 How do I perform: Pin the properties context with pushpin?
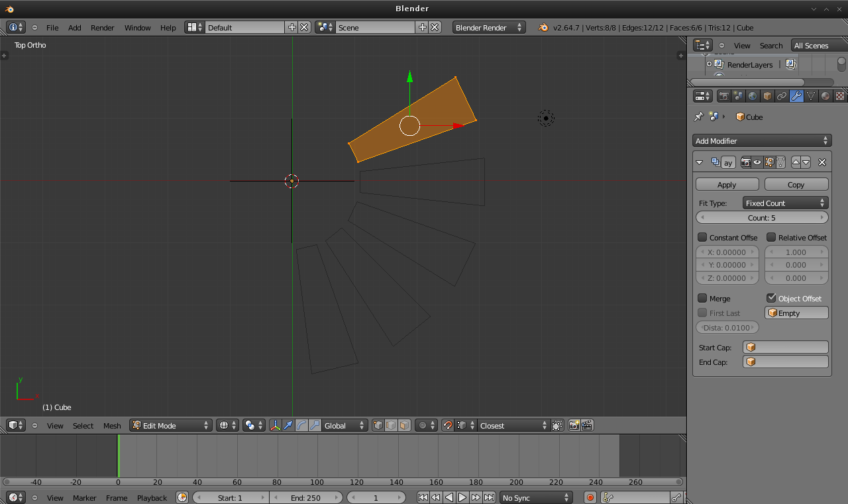(698, 117)
